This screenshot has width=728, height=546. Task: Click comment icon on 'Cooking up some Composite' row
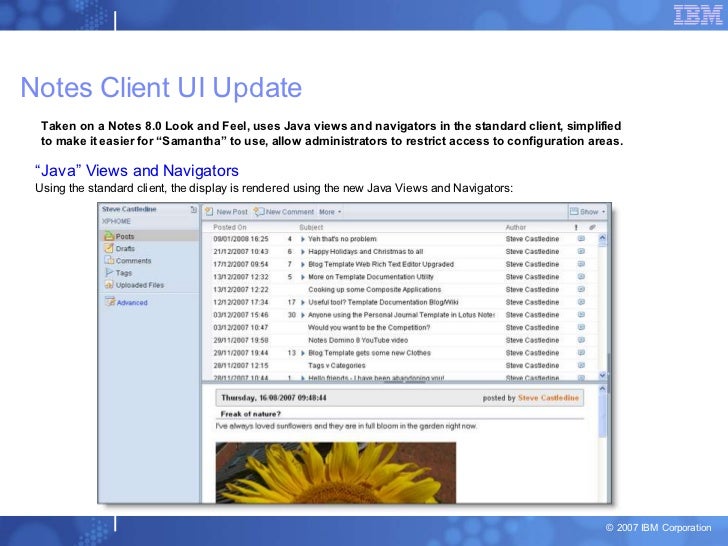581,289
